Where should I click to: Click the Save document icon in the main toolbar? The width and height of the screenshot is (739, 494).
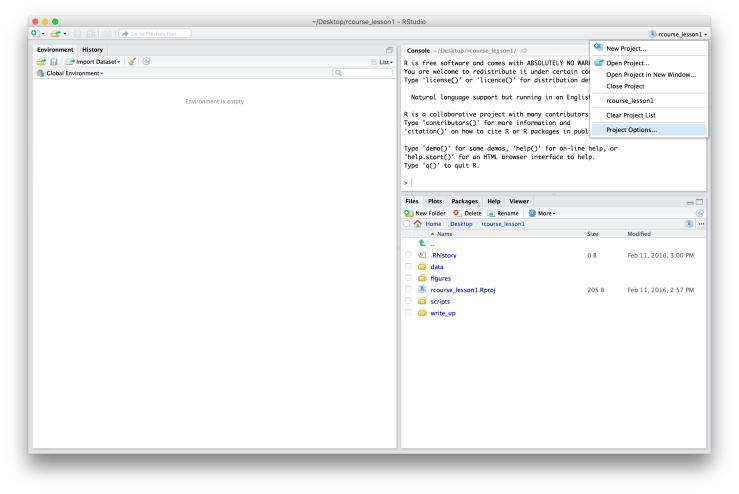[78, 33]
